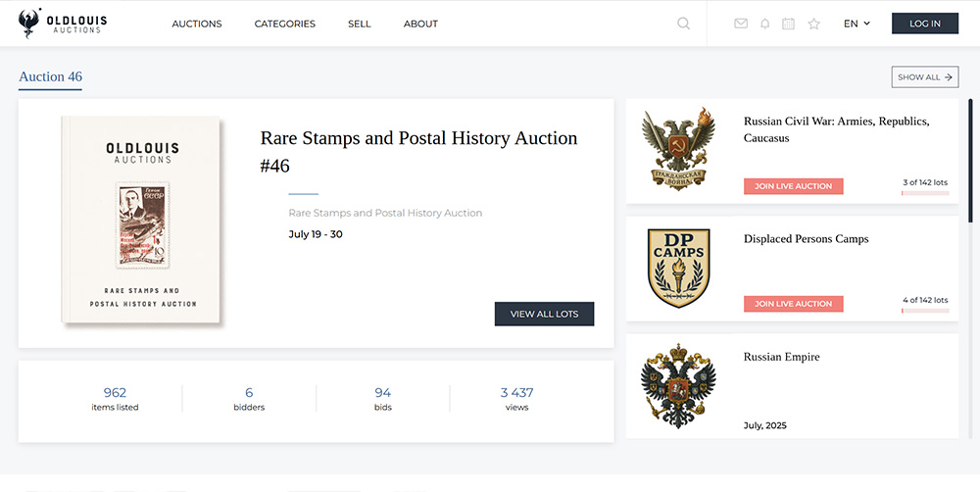Click Show All arrow button
The image size is (980, 492).
coord(924,77)
